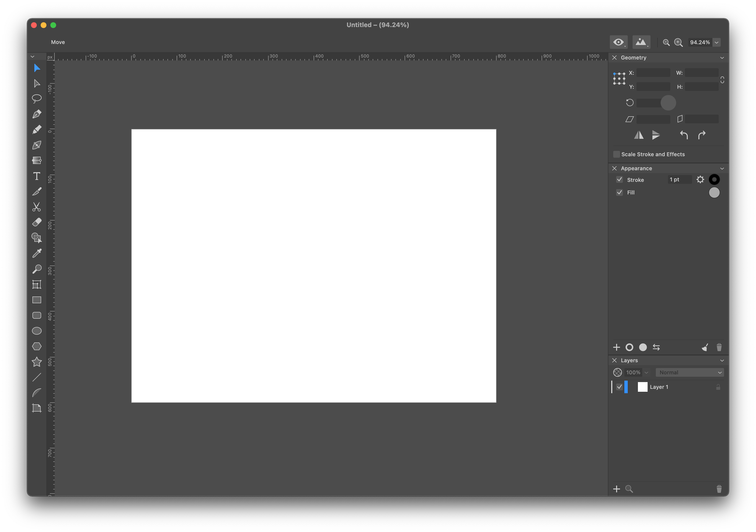
Task: Choose the Polygon shape tool
Action: click(x=37, y=347)
